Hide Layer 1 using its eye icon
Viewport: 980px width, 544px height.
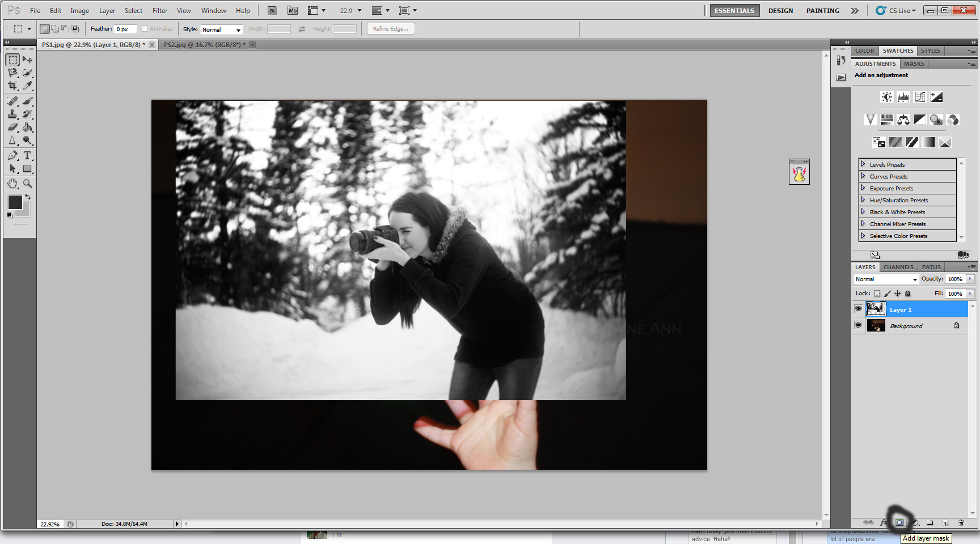858,309
